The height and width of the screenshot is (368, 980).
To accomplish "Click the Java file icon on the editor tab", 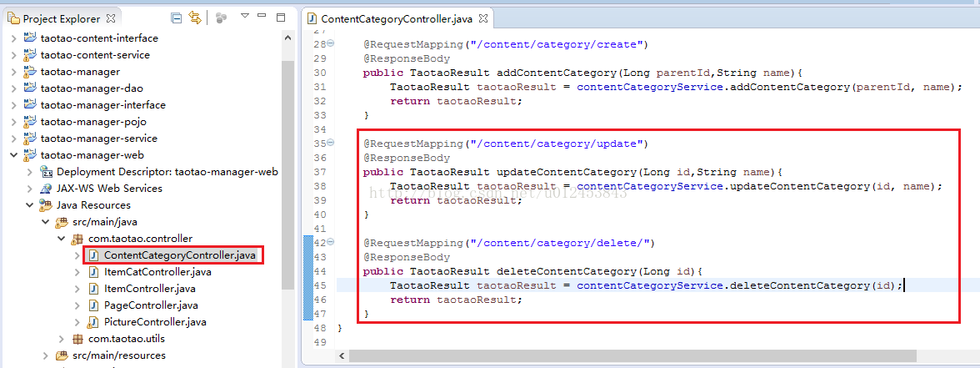I will (x=312, y=18).
